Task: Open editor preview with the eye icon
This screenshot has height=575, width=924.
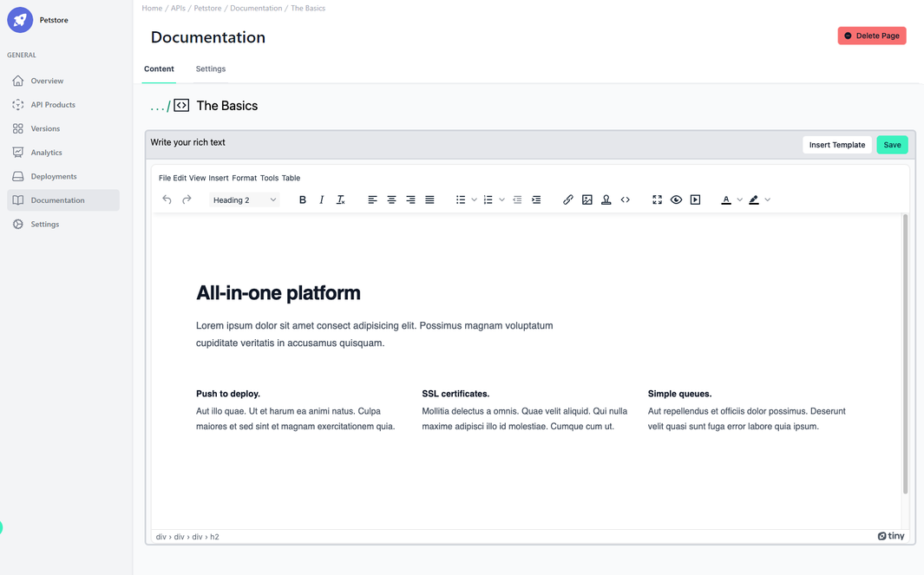Action: pyautogui.click(x=676, y=199)
